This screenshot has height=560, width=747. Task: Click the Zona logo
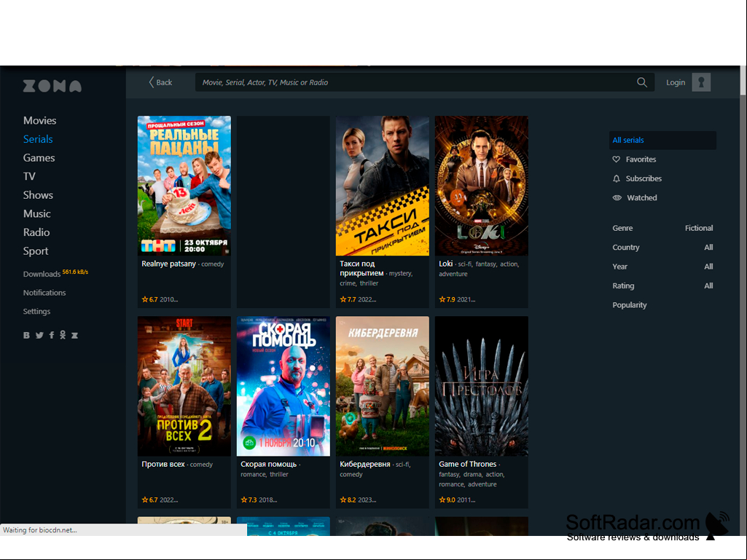click(x=52, y=86)
